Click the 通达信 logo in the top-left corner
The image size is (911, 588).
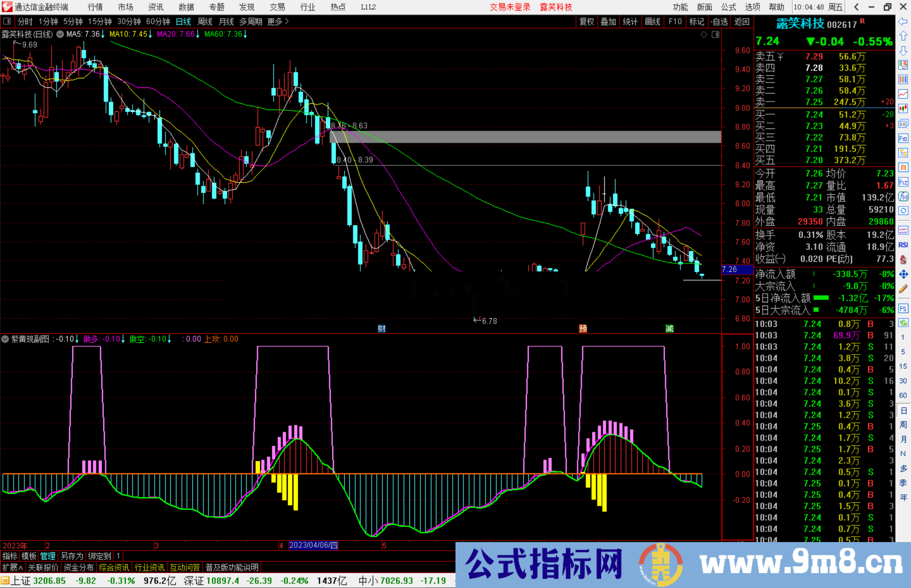tap(7, 7)
